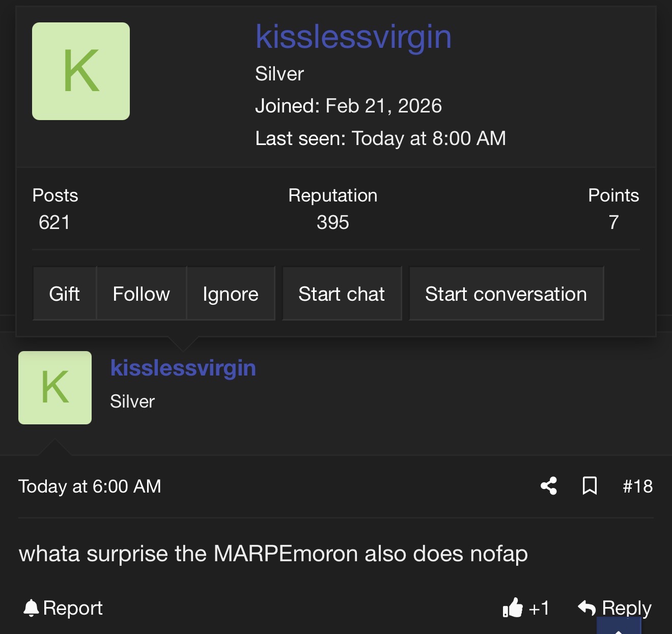Click the Start chat button
The image size is (672, 634).
click(342, 294)
